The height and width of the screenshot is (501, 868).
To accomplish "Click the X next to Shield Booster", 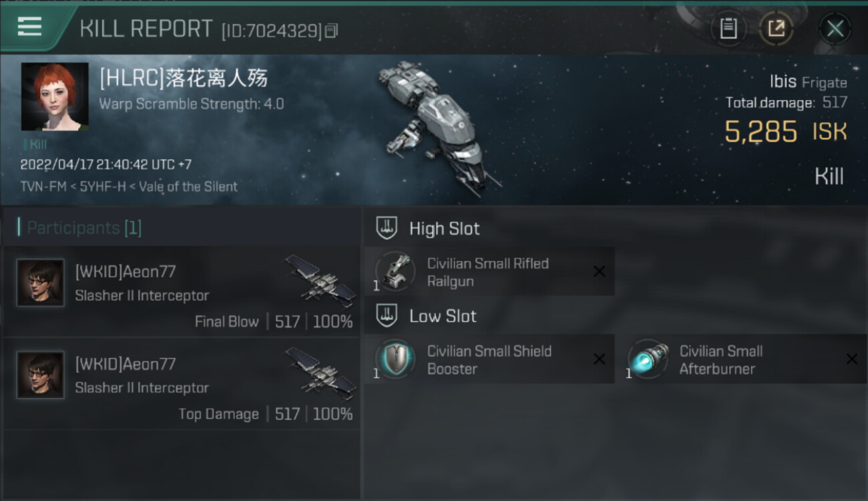I will (599, 359).
